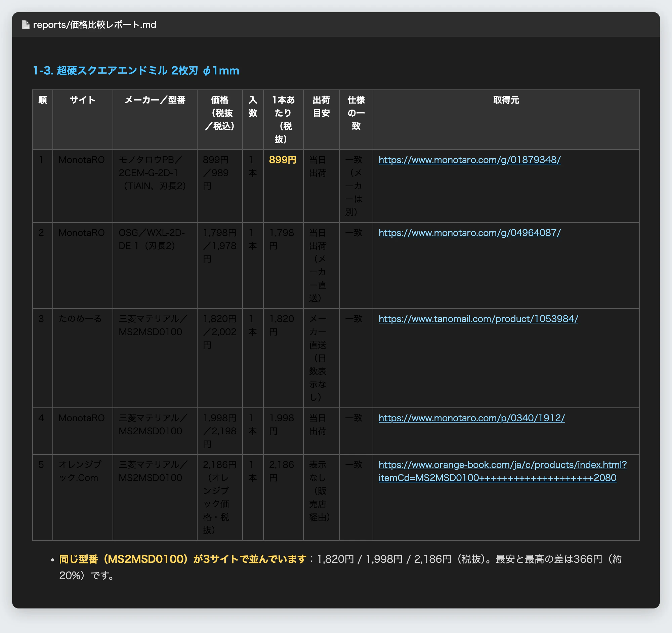This screenshot has height=633, width=672.
Task: Click the heading 1-3. 超硬スクエアエンドミル 2枚刃 φ1mm
Action: tap(136, 70)
